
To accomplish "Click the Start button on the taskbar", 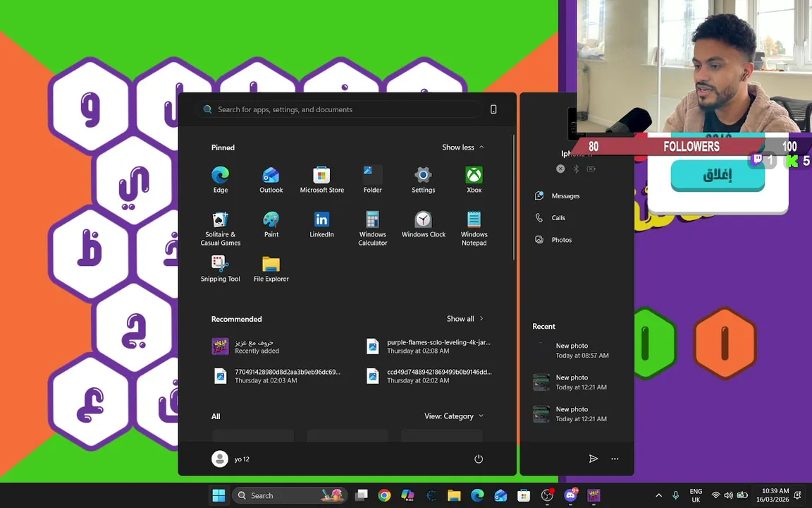I will pos(219,495).
